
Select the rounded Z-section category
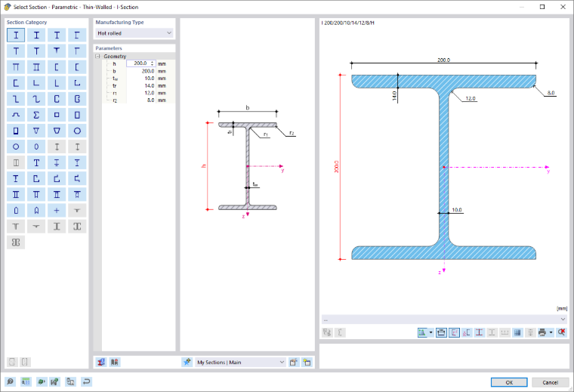pyautogui.click(x=36, y=99)
